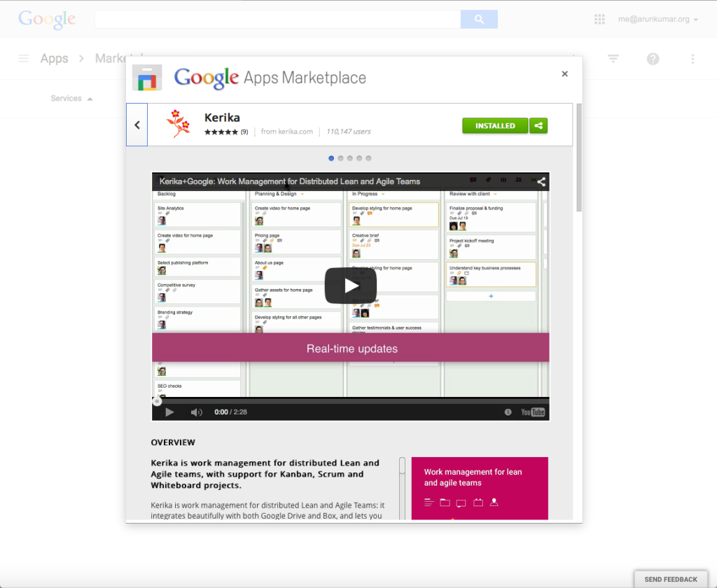Click the green INSTALLED button
717x588 pixels.
[495, 126]
